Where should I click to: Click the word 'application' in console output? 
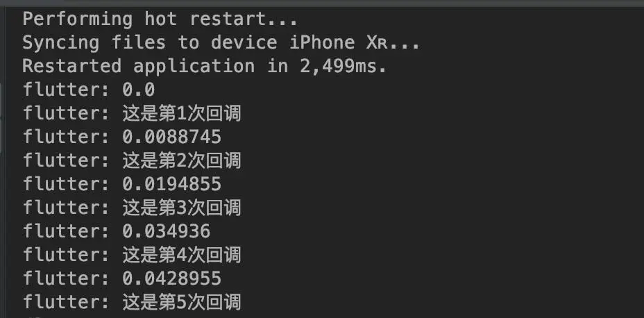194,67
